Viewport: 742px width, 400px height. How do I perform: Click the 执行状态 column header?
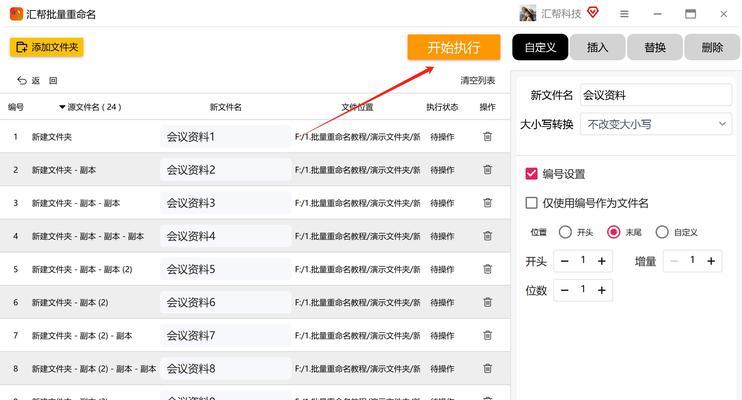(x=442, y=107)
